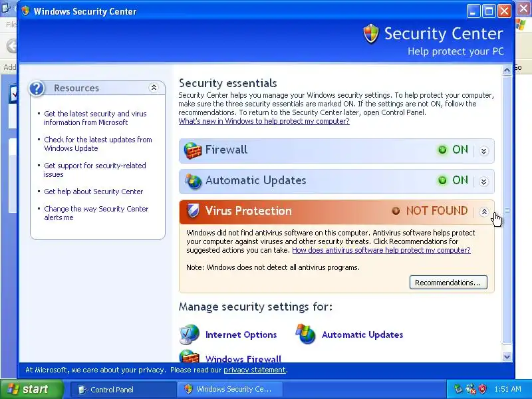Click the Internet Options globe icon
The width and height of the screenshot is (532, 399).
190,334
